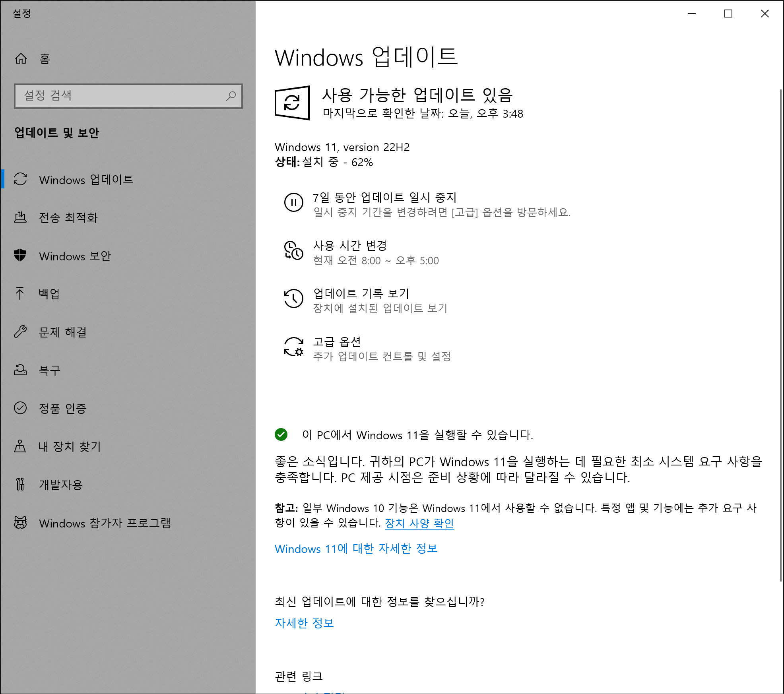784x694 pixels.
Task: Click the 장치 사양 확인 link
Action: click(419, 523)
